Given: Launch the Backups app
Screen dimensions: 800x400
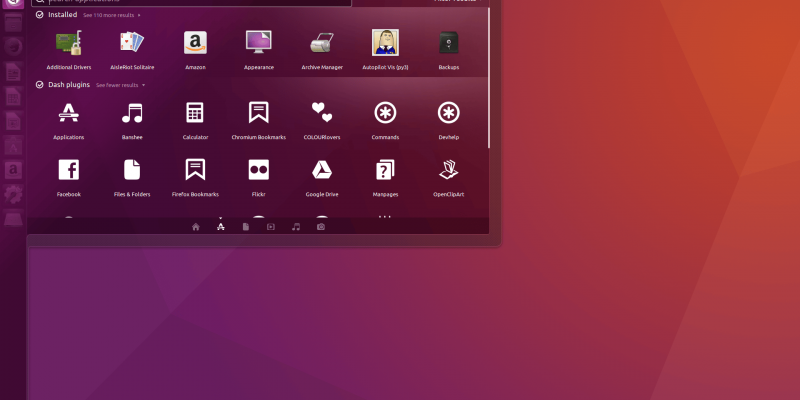Looking at the screenshot, I should pyautogui.click(x=448, y=50).
